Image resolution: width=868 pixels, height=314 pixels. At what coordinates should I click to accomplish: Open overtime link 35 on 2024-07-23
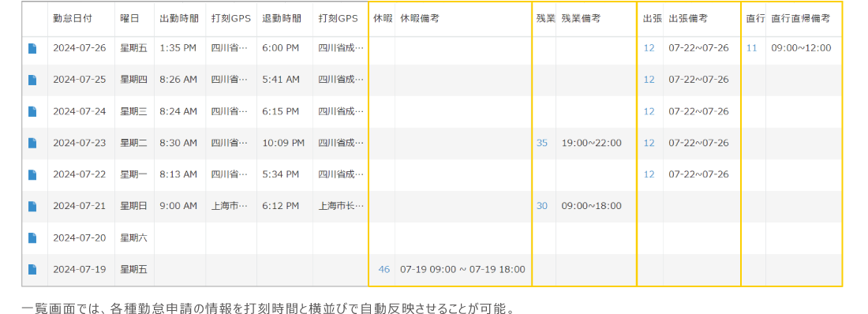pyautogui.click(x=542, y=143)
